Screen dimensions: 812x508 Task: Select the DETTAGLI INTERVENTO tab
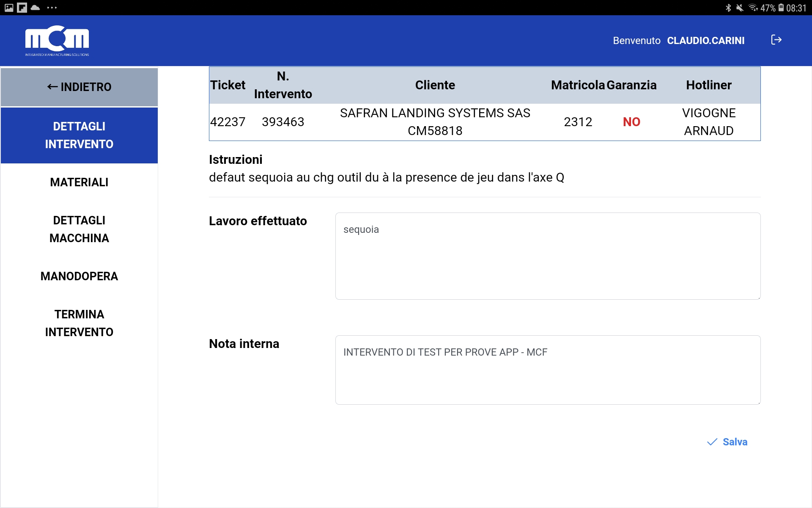pos(79,135)
